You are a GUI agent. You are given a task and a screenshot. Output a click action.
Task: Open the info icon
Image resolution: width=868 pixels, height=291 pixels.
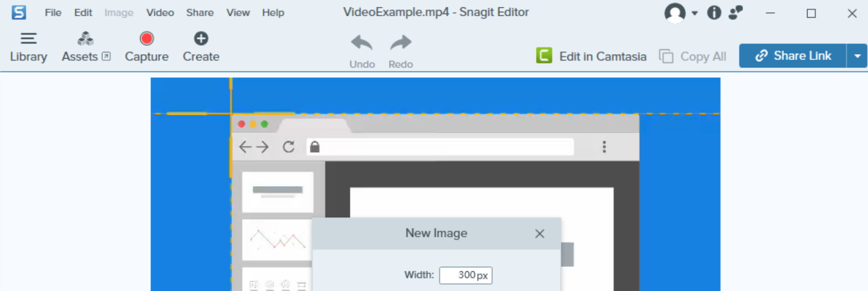tap(714, 12)
